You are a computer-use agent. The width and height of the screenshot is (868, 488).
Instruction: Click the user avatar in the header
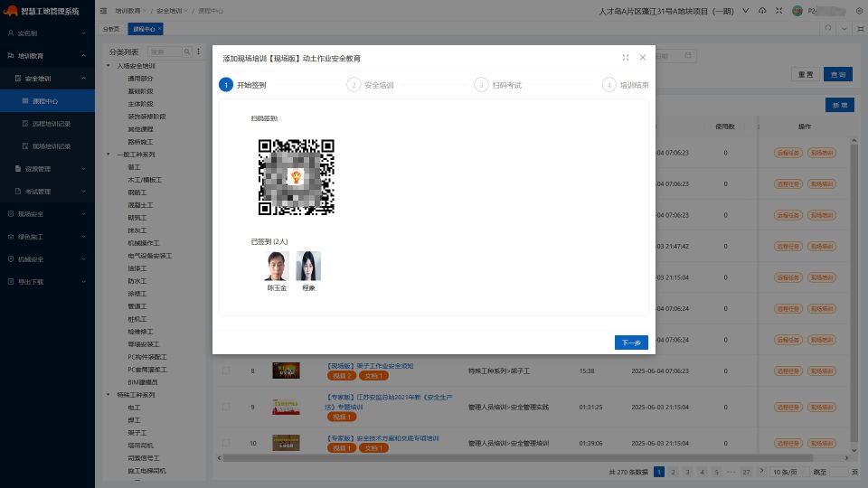(797, 11)
